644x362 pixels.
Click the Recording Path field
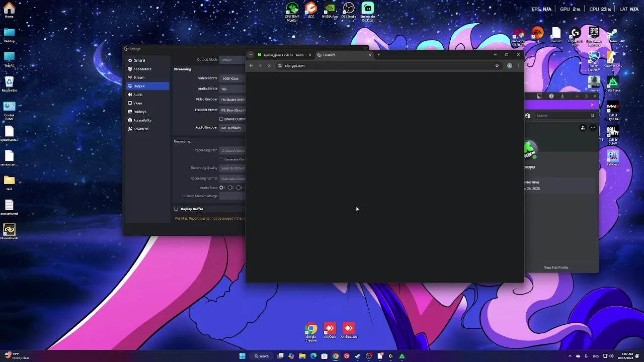(x=232, y=150)
